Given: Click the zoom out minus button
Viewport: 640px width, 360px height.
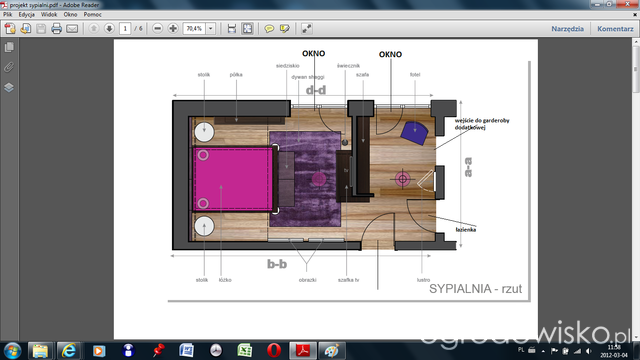Looking at the screenshot, I should coord(158,29).
